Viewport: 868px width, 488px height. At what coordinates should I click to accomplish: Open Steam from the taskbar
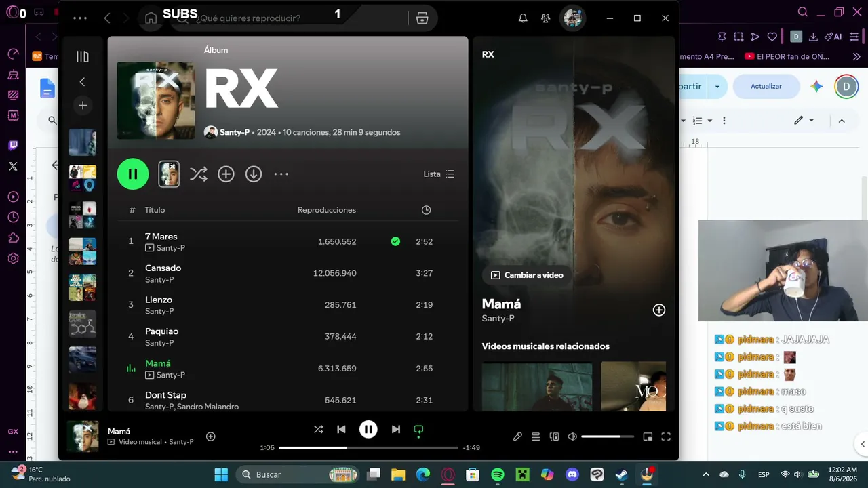pos(622,474)
